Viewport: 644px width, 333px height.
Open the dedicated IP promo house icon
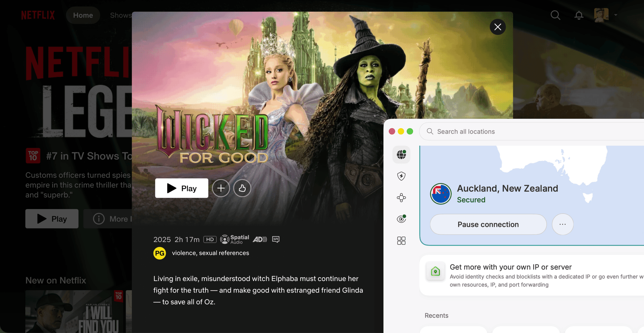(x=435, y=271)
